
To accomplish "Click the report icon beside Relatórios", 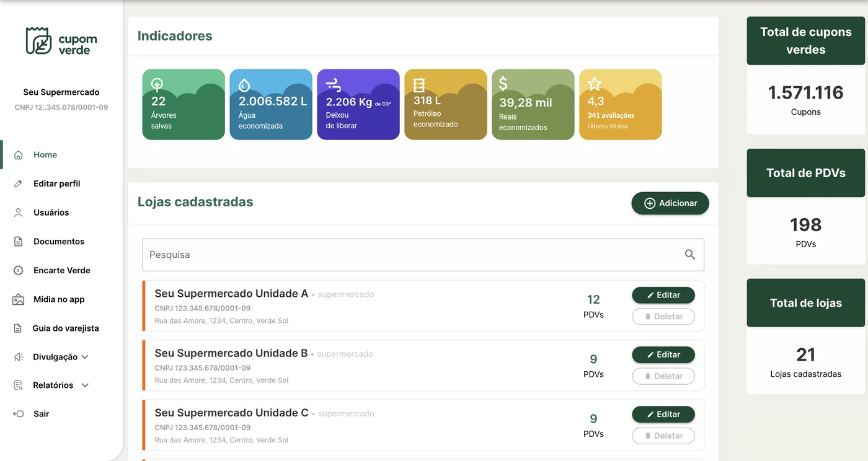I will [x=19, y=385].
